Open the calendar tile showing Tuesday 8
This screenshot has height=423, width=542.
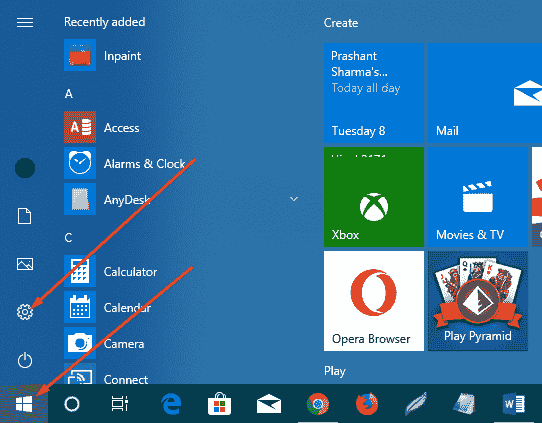pos(374,93)
